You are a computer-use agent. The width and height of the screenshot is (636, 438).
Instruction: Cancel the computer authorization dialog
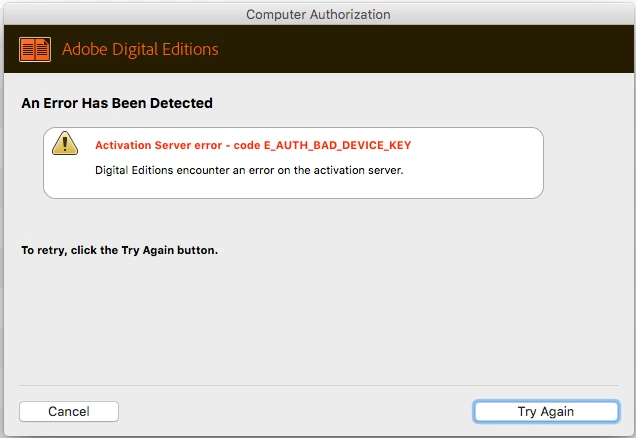tap(69, 411)
